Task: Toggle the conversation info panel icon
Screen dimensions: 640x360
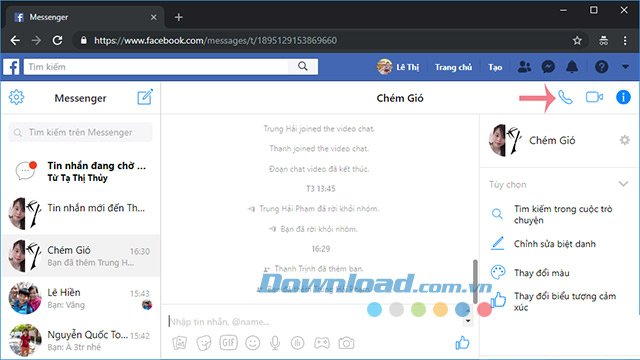Action: [x=623, y=97]
